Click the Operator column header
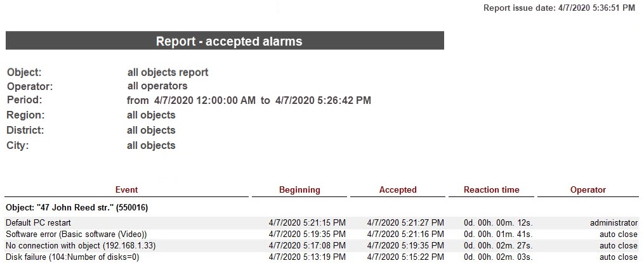Viewport: 644px width, 263px height. pos(588,189)
